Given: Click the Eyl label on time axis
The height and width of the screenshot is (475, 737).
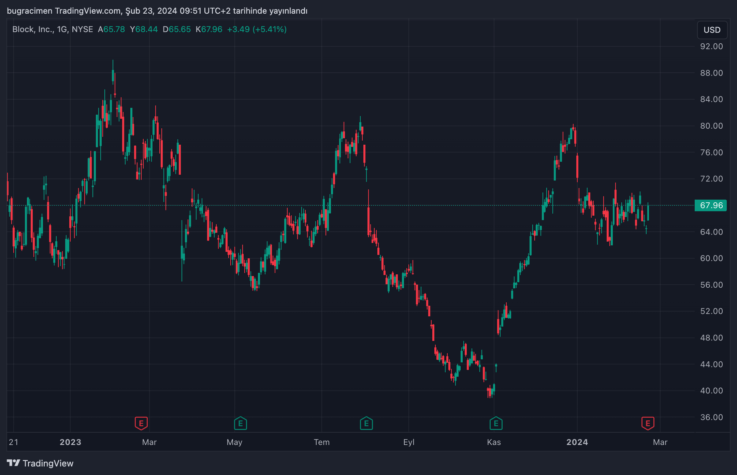Looking at the screenshot, I should pos(408,441).
